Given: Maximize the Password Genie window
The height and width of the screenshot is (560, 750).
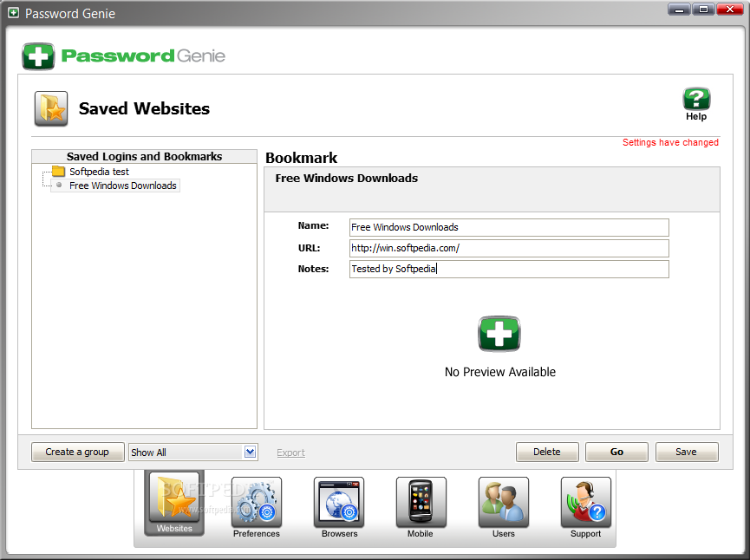Looking at the screenshot, I should [703, 9].
